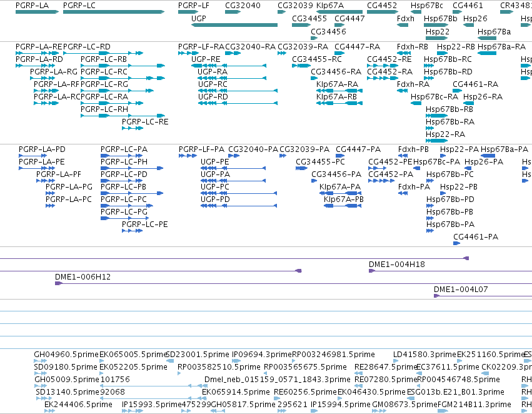Select transcript PGRP-LA-RG

point(43,78)
